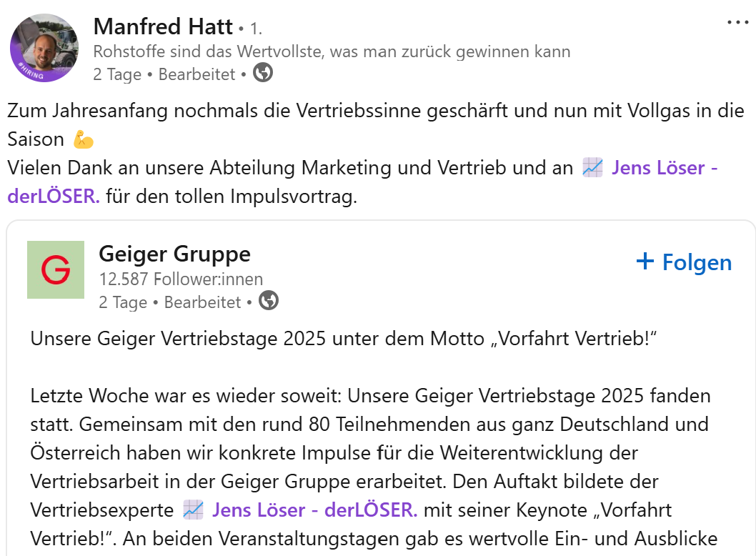Image resolution: width=756 pixels, height=556 pixels.
Task: Open shared post via "Unsere Geiger Vertriebstage" headline
Action: [x=343, y=339]
